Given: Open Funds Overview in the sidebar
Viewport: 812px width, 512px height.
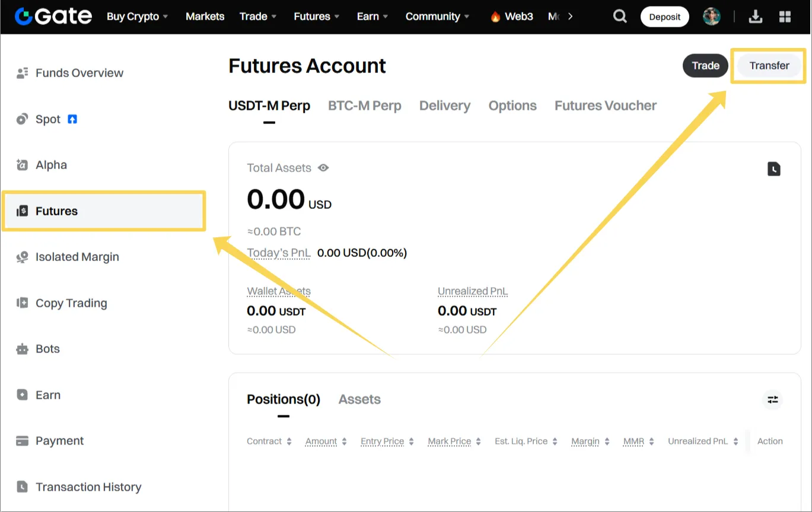Looking at the screenshot, I should [79, 73].
